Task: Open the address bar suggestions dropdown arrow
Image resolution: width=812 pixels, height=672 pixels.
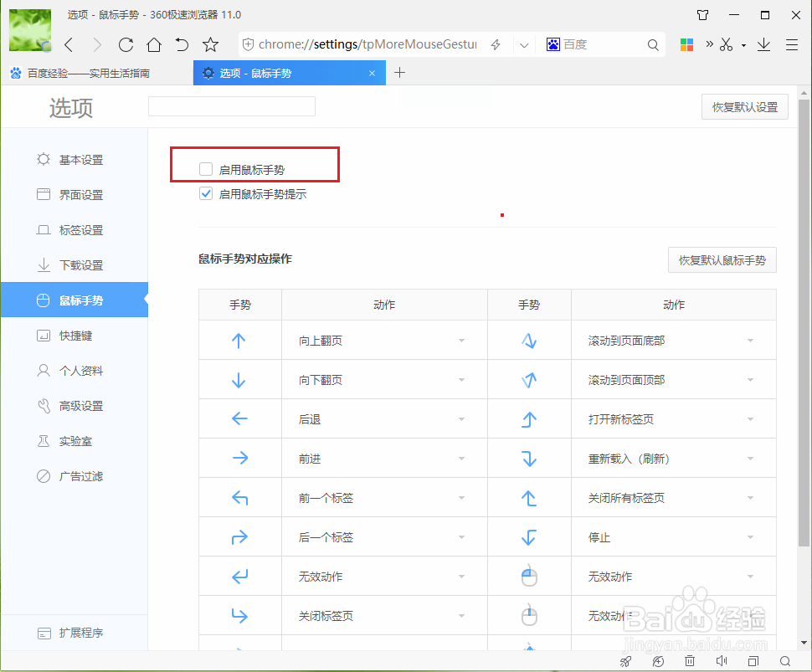Action: (x=524, y=44)
